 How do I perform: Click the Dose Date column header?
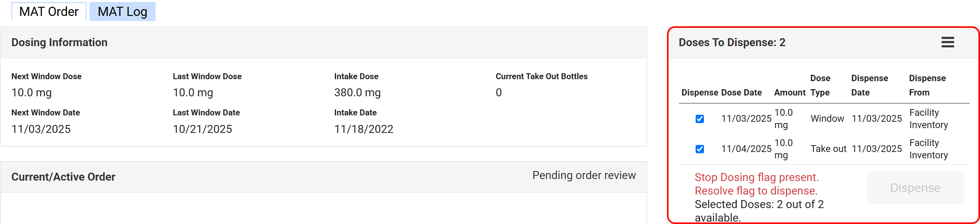pos(741,93)
